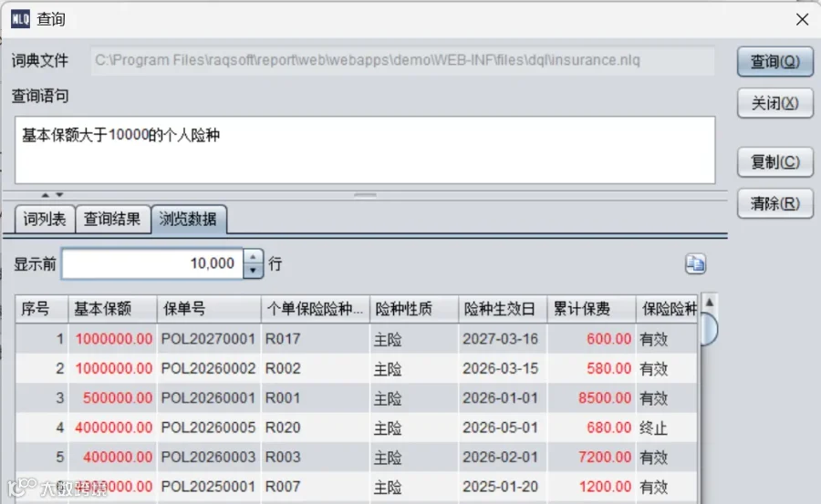Expand split pane with down arrow

click(x=59, y=195)
